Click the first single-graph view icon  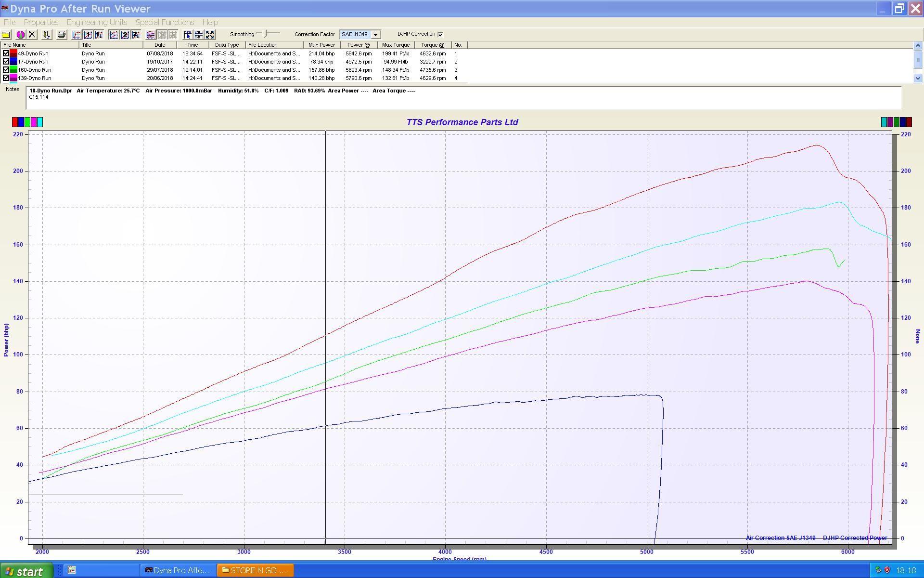[77, 35]
